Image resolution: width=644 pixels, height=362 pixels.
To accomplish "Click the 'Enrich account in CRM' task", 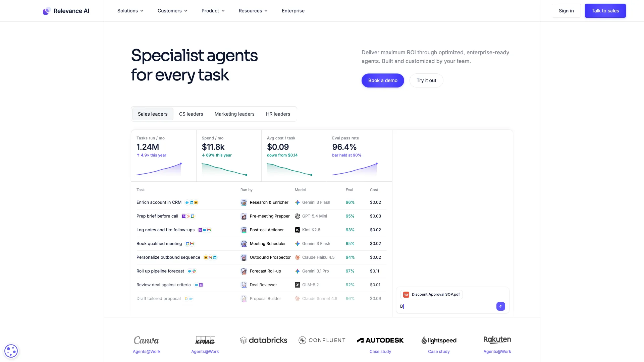I will tap(159, 202).
